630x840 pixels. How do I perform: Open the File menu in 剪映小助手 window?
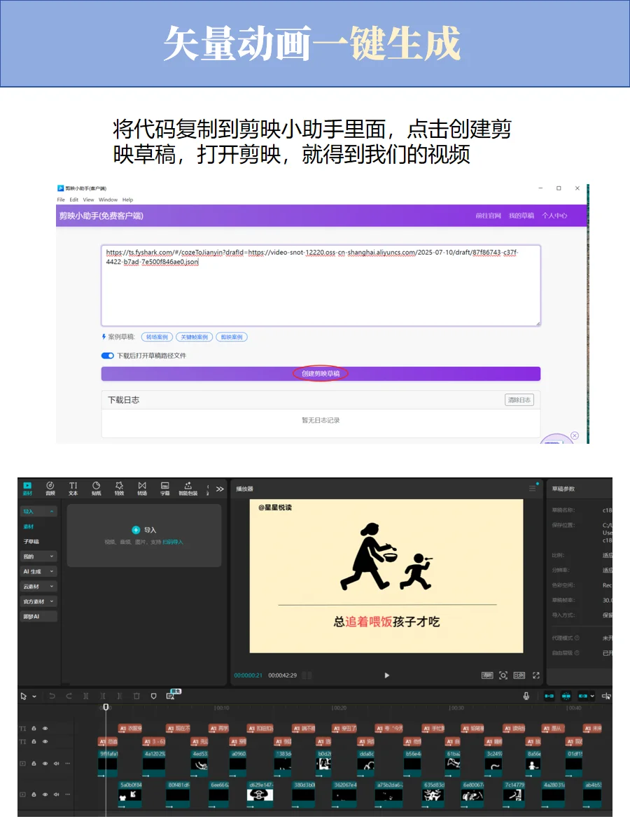click(61, 199)
